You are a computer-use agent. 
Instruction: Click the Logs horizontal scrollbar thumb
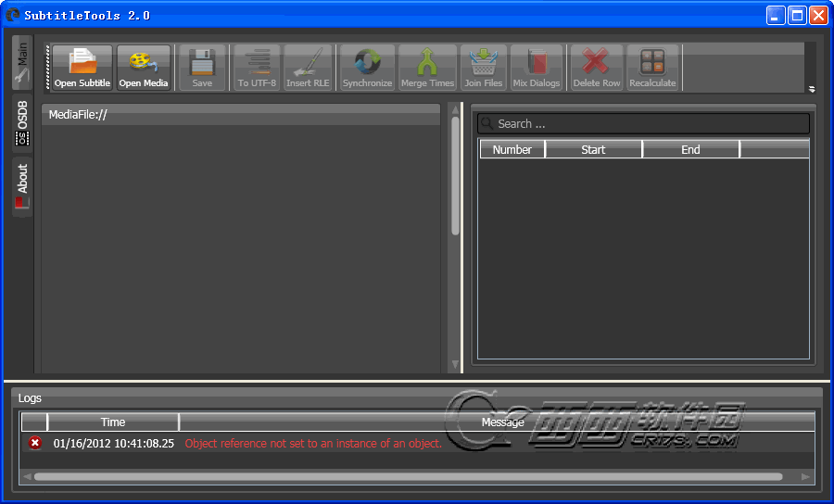pyautogui.click(x=408, y=477)
